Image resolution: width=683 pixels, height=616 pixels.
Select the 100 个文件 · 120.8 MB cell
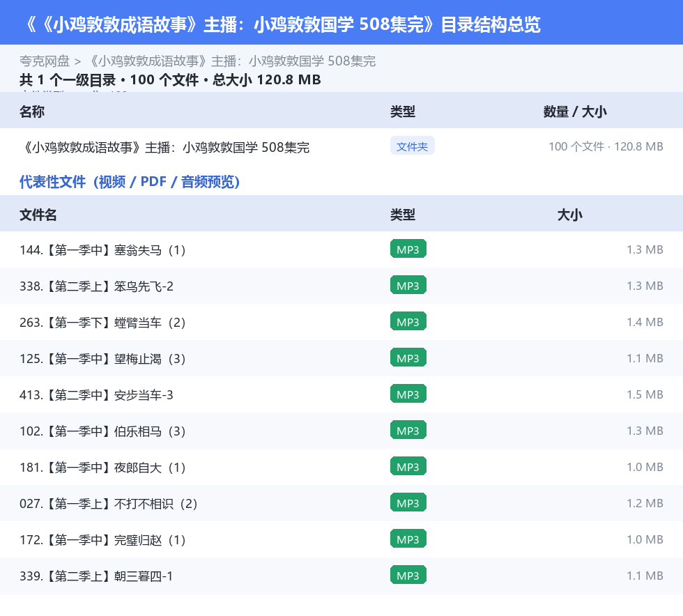coord(606,146)
